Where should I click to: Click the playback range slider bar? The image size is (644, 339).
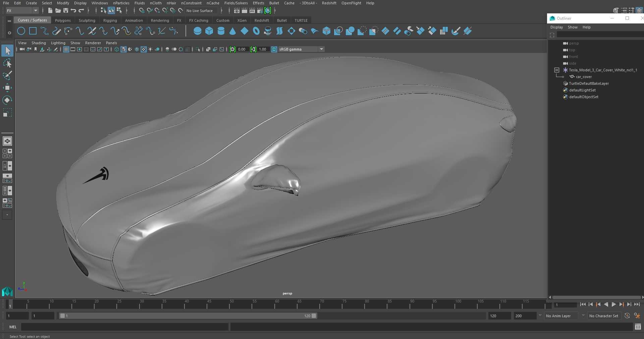click(188, 316)
